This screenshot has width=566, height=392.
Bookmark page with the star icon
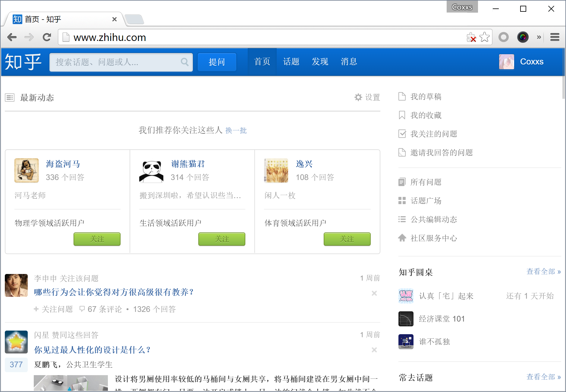click(x=484, y=37)
